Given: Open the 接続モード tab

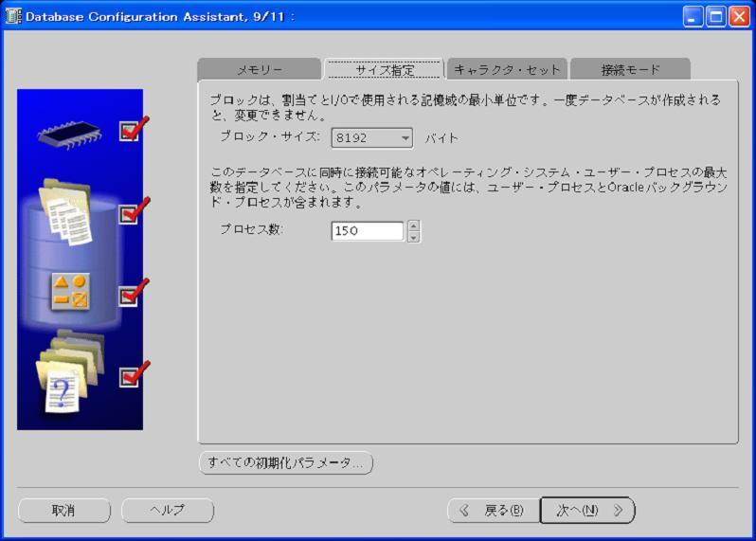Looking at the screenshot, I should (630, 69).
